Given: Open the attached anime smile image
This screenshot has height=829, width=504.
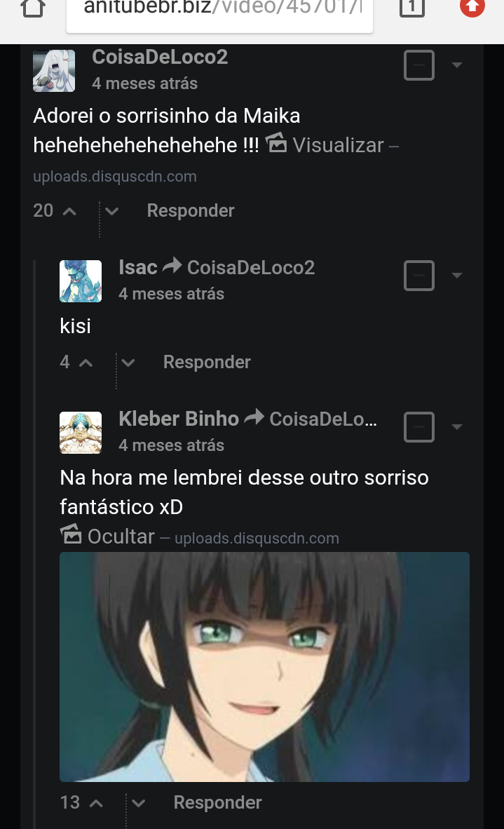Looking at the screenshot, I should click(x=264, y=666).
